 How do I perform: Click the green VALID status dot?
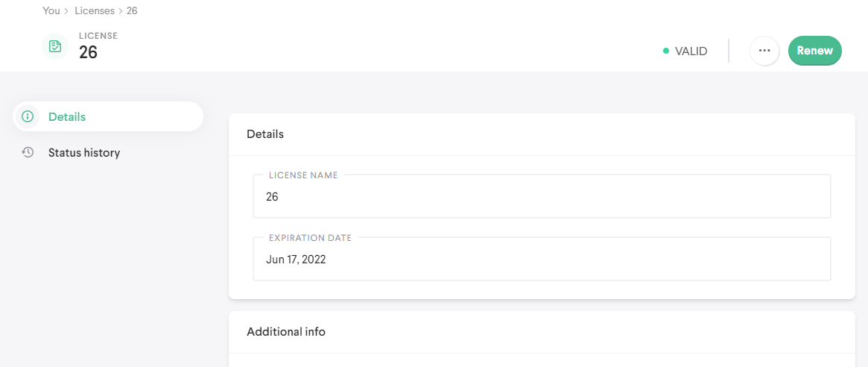tap(666, 51)
